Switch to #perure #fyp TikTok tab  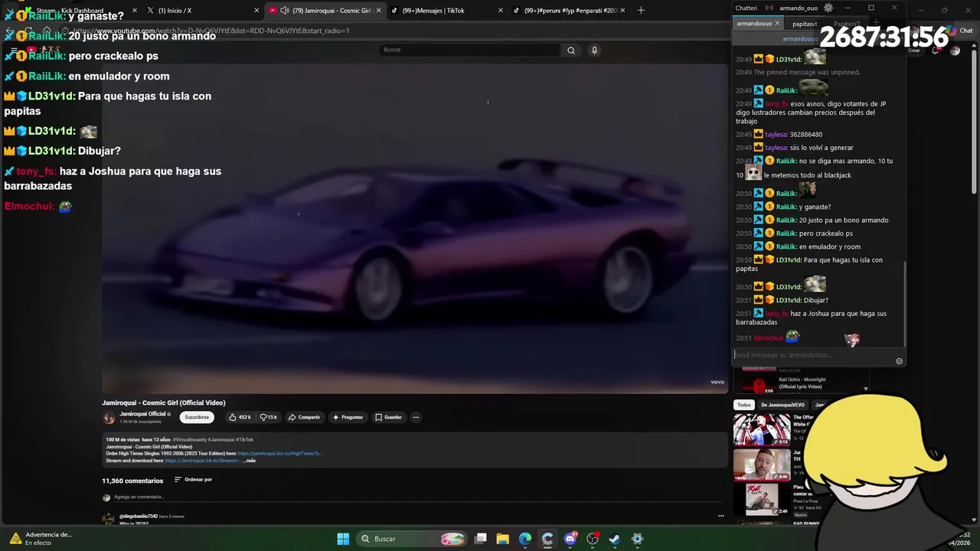click(x=570, y=10)
